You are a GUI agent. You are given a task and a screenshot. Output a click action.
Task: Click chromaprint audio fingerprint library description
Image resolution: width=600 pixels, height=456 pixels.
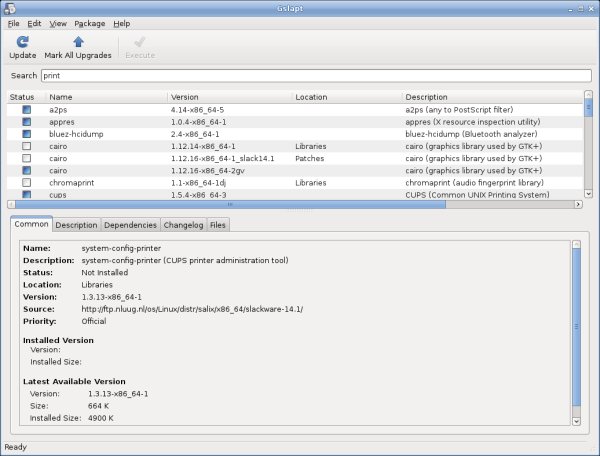[474, 183]
